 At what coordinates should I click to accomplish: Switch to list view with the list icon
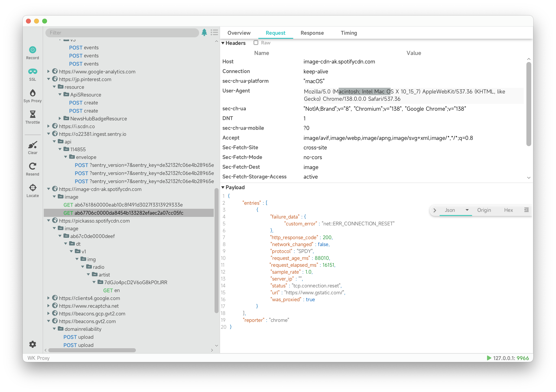click(214, 32)
